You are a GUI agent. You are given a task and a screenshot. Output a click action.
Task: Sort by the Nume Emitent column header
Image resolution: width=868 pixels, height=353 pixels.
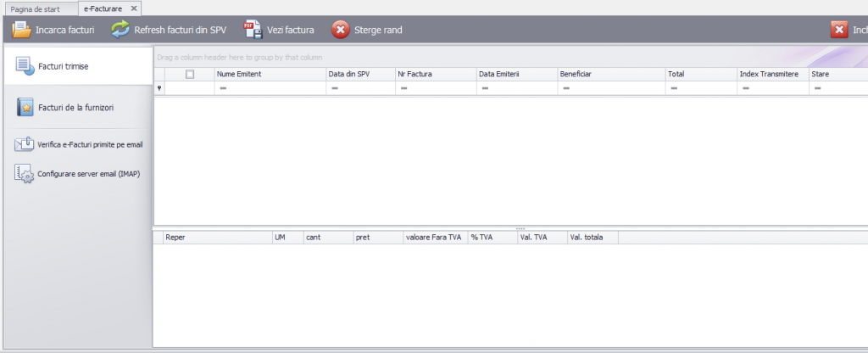click(270, 75)
